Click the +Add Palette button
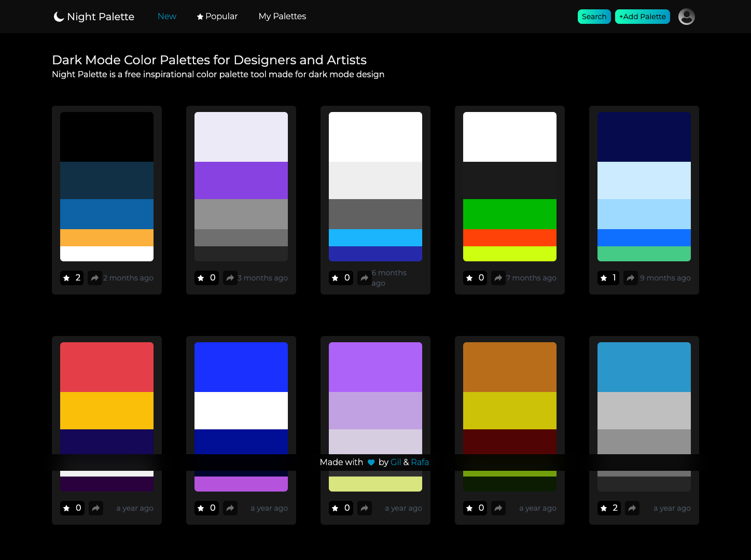 pyautogui.click(x=642, y=16)
